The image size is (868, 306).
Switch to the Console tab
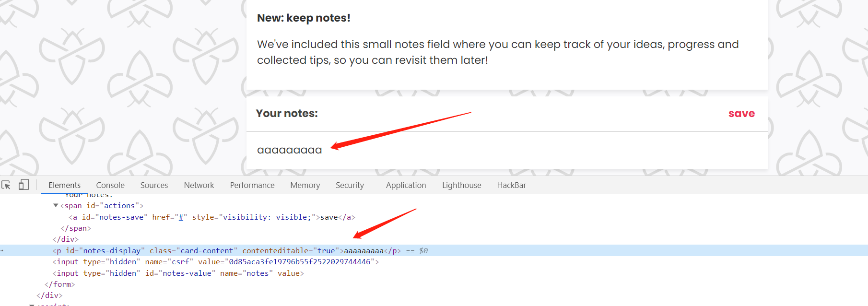coord(110,185)
